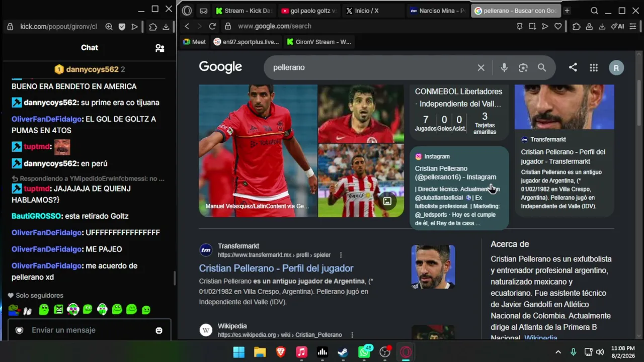Open the Meet bookmark
The image size is (644, 362).
pyautogui.click(x=194, y=42)
